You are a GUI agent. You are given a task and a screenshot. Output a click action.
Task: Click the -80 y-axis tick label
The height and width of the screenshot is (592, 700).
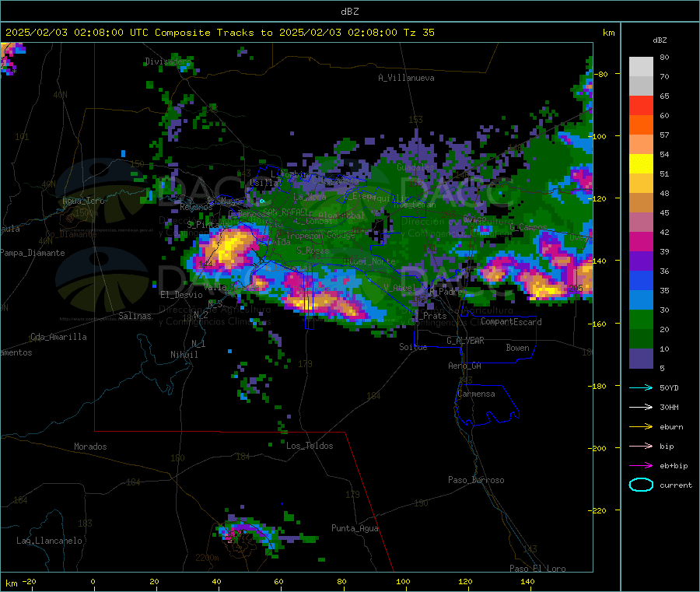601,74
